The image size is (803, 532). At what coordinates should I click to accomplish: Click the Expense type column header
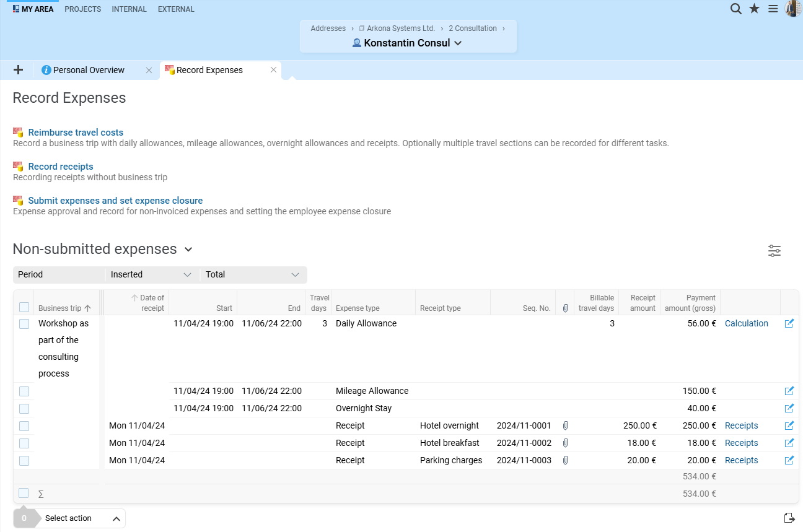tap(358, 308)
